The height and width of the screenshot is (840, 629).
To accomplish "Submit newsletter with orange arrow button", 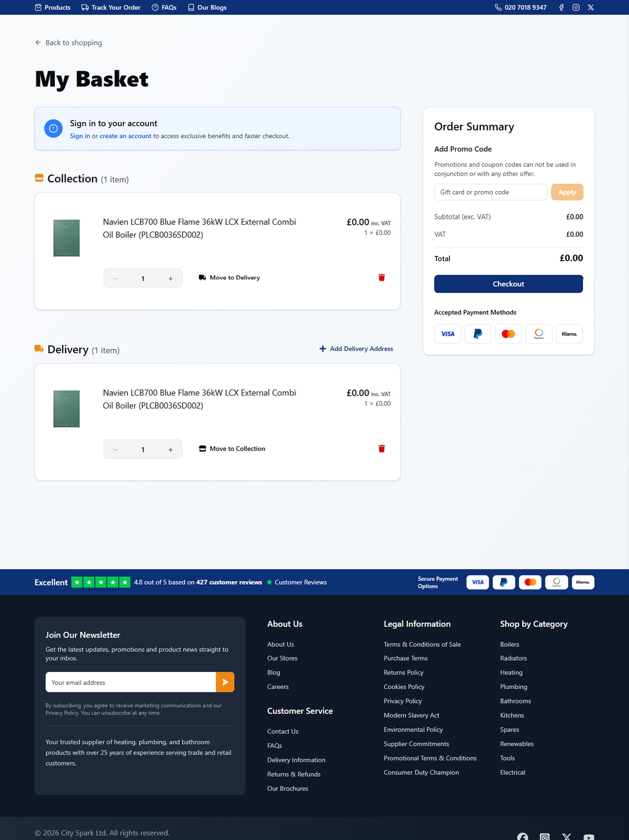I will pyautogui.click(x=225, y=682).
